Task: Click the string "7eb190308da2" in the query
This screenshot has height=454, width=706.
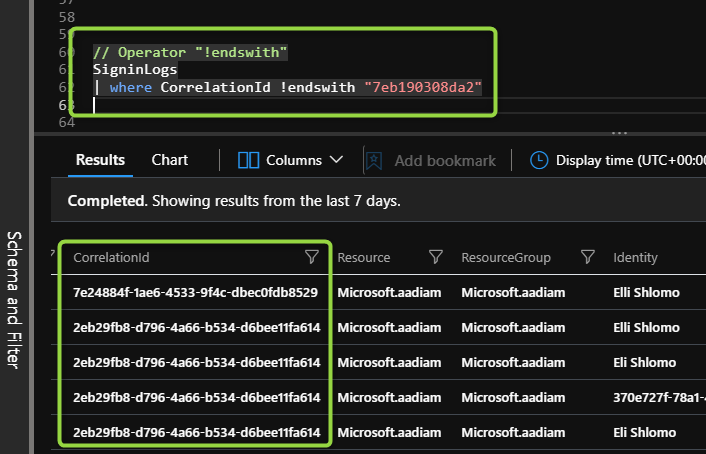Action: (x=423, y=87)
